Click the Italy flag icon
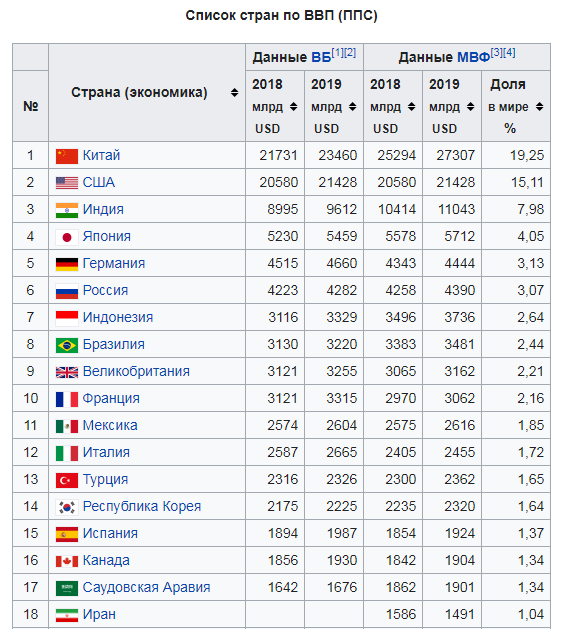Viewport: 567px width, 629px height. pyautogui.click(x=67, y=453)
